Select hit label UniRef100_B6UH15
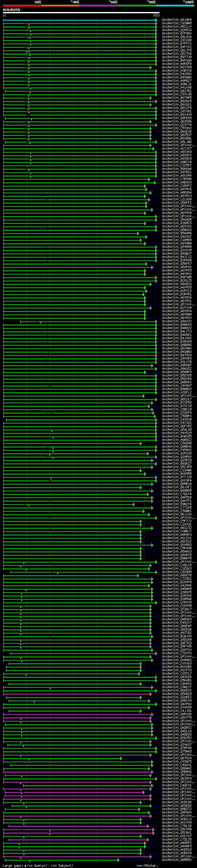The height and width of the screenshot is (868, 197). pyautogui.click(x=177, y=101)
